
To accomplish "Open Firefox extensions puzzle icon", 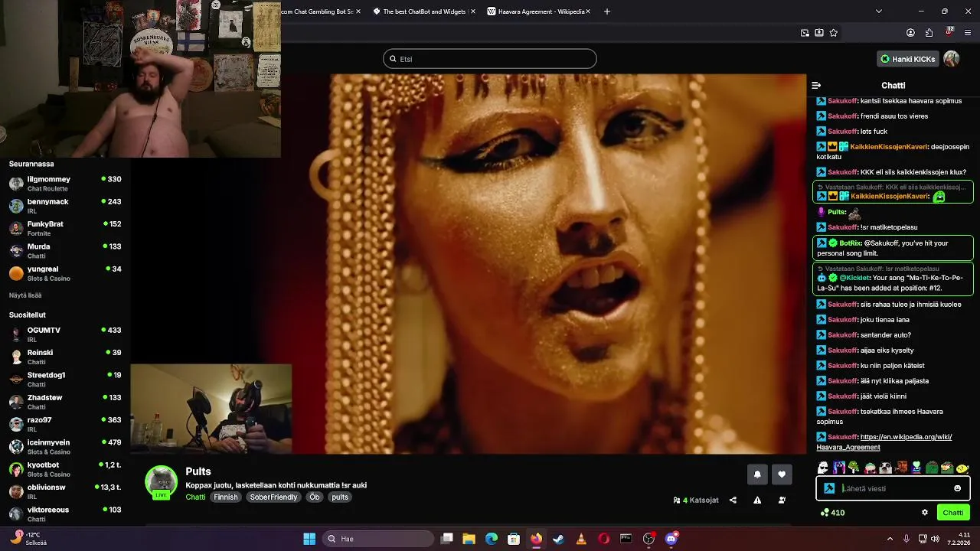I will pyautogui.click(x=929, y=33).
